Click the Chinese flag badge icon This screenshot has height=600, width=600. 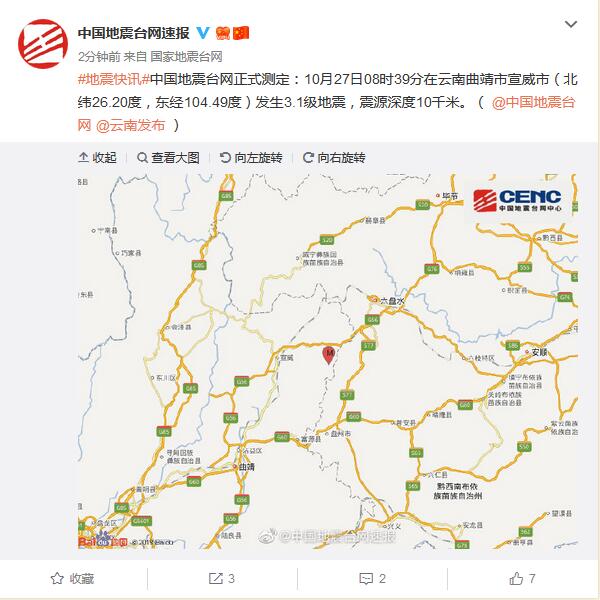tap(241, 33)
